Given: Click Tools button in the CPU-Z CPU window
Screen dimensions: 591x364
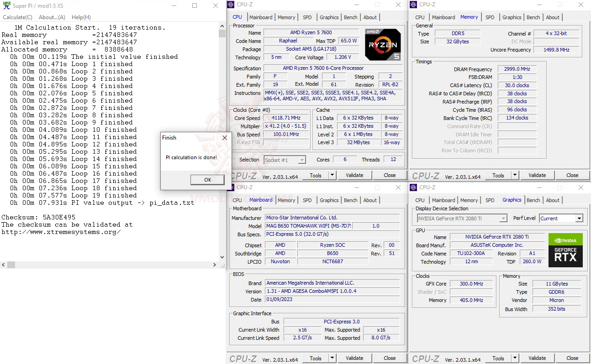Looking at the screenshot, I should (x=316, y=175).
